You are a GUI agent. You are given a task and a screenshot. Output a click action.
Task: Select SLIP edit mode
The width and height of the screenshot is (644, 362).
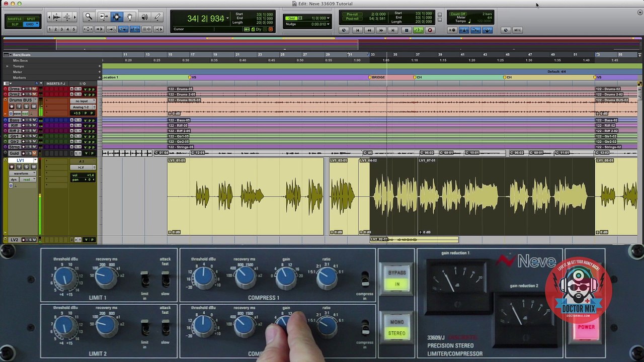click(15, 24)
